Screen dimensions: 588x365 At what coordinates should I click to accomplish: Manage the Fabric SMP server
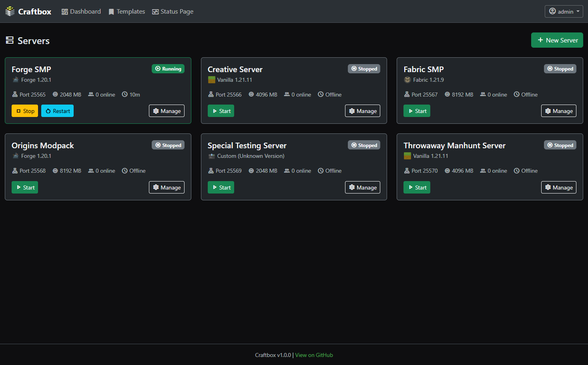[x=559, y=111]
